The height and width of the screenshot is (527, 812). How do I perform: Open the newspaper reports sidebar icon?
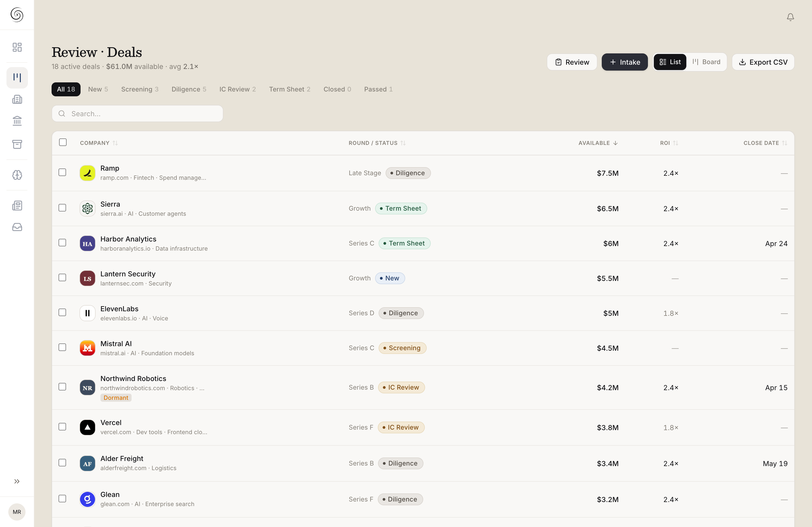[x=17, y=206]
